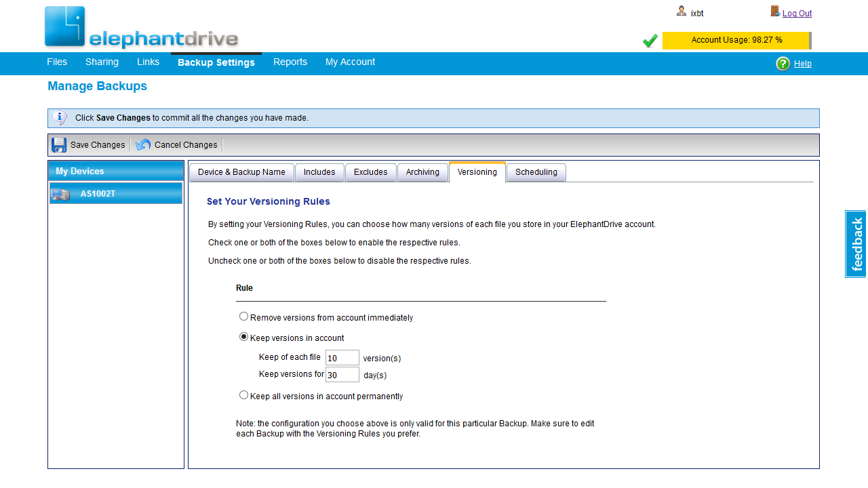Click the Save Changes label

pos(98,145)
